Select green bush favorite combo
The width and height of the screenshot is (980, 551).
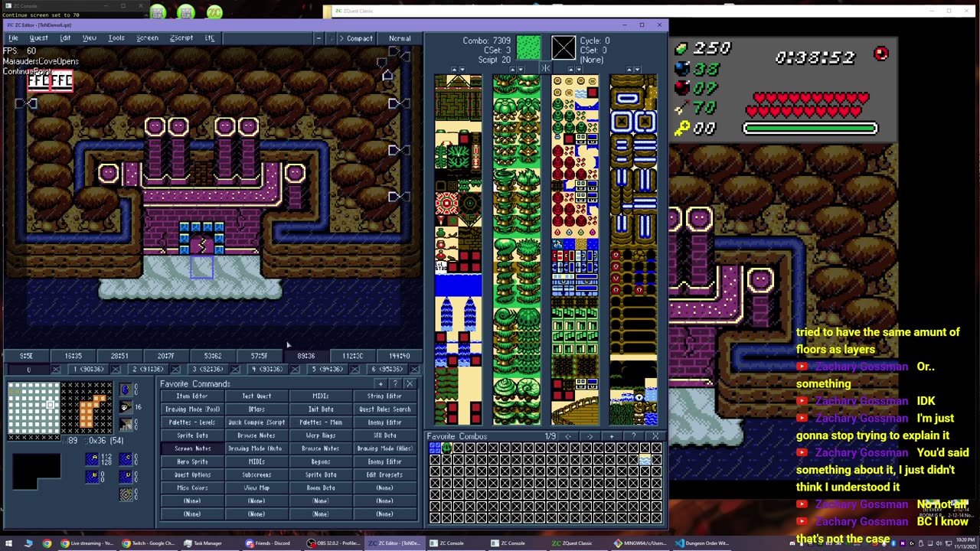[446, 448]
